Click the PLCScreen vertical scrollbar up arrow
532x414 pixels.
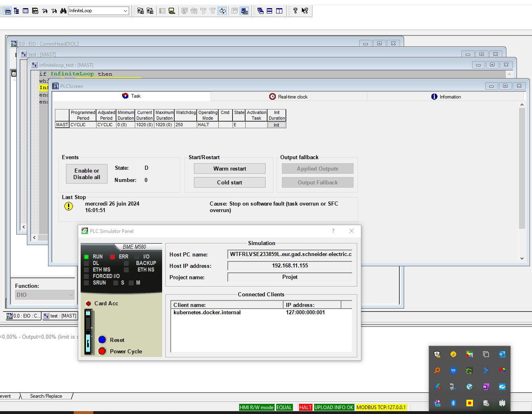[522, 105]
